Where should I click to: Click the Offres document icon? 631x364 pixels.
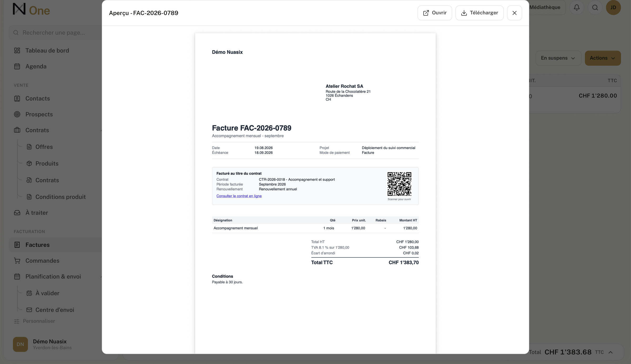pos(29,147)
